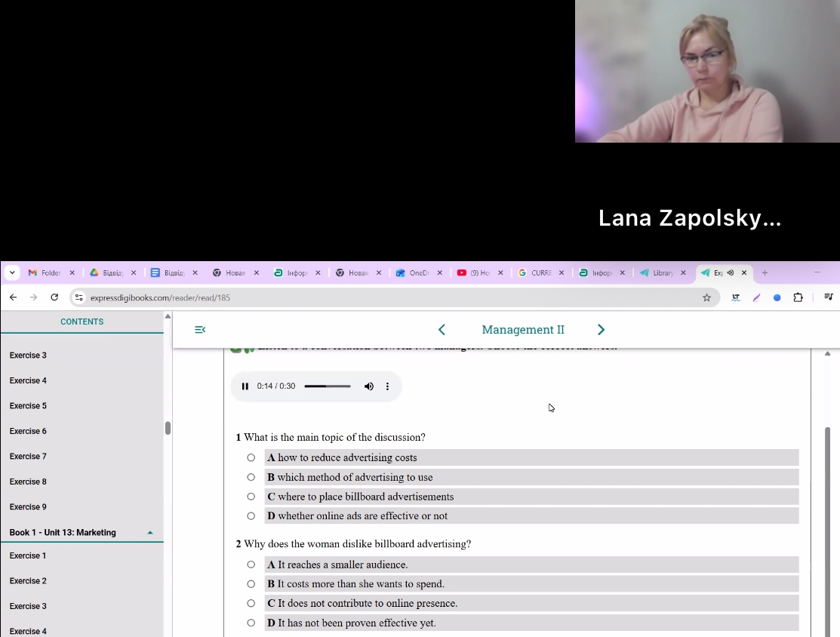
Task: Reload the browser page
Action: pyautogui.click(x=54, y=297)
